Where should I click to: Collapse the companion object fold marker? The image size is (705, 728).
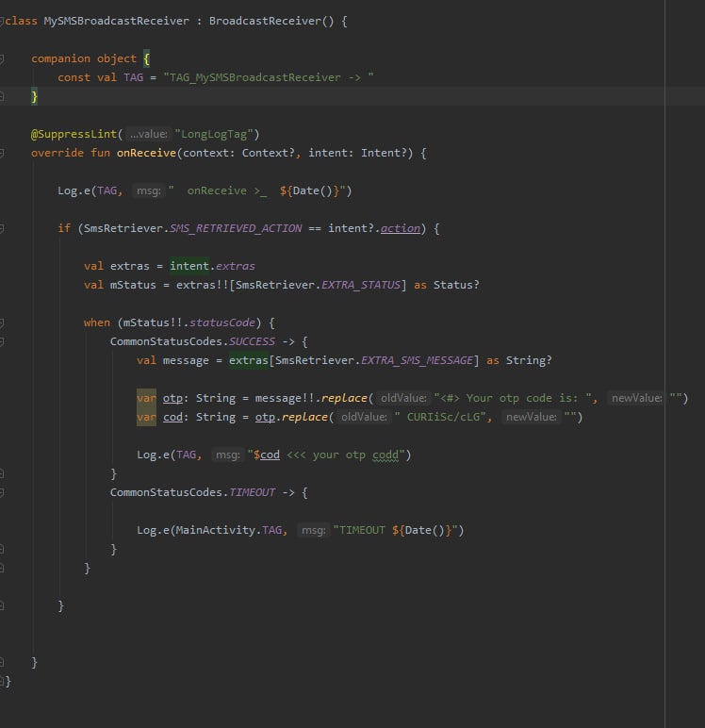coord(2,58)
